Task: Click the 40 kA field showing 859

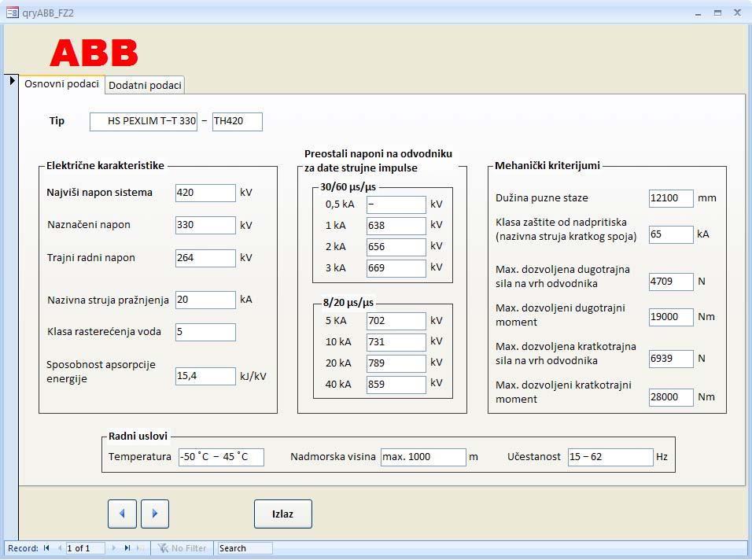Action: tap(396, 385)
